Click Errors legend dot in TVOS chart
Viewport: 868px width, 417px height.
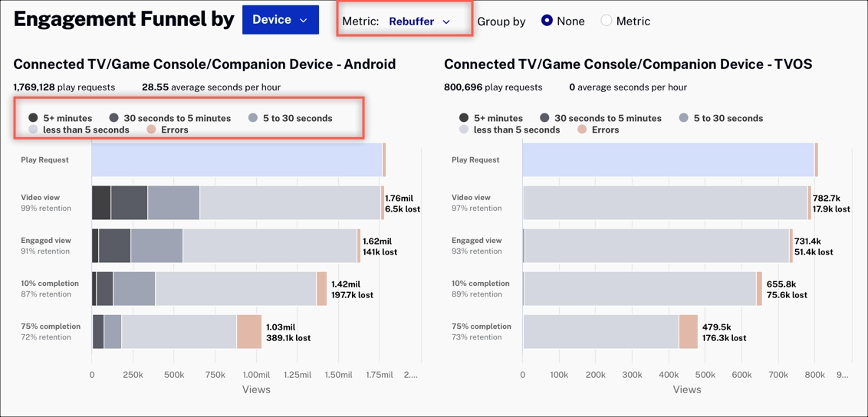pos(582,130)
